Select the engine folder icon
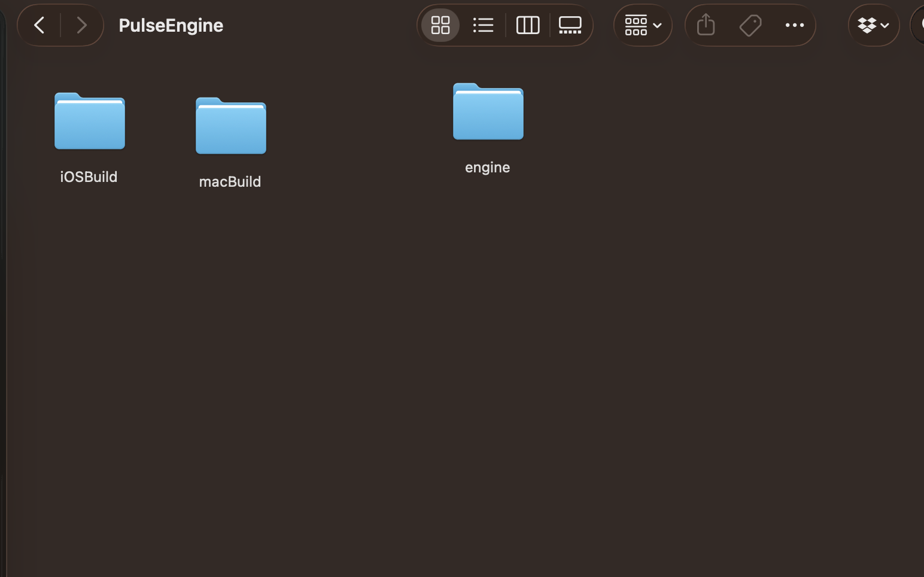Image resolution: width=924 pixels, height=577 pixels. [488, 112]
